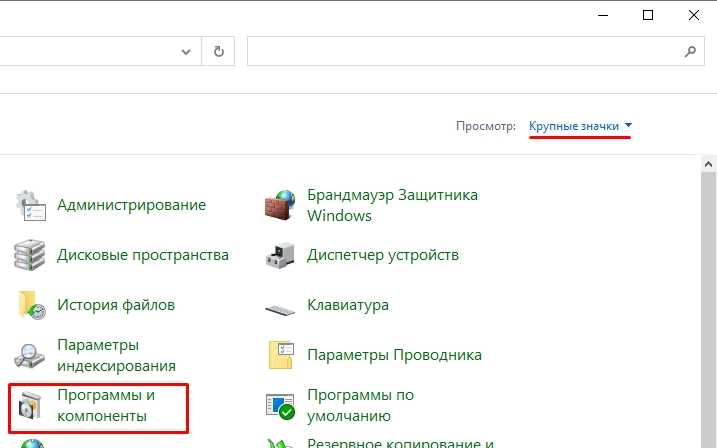Click the Параметры индексирования link text
Screen dimensions: 717x448
click(117, 355)
